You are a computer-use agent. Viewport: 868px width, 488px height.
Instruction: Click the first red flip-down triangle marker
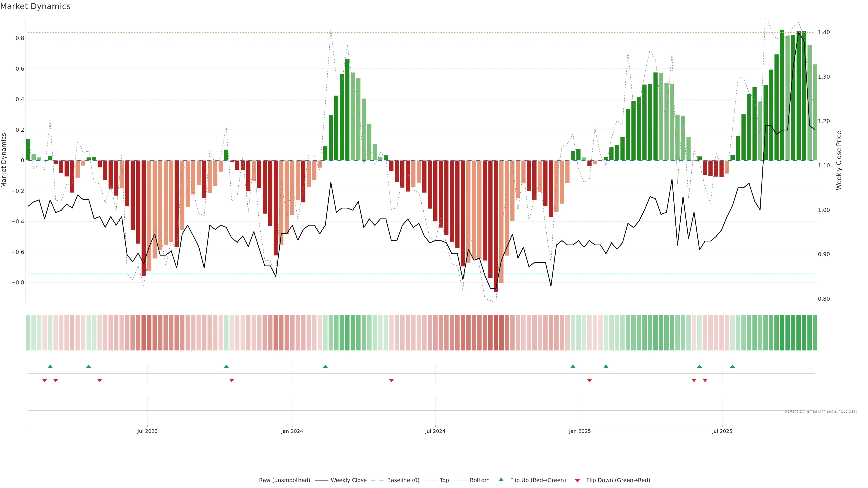tap(45, 380)
